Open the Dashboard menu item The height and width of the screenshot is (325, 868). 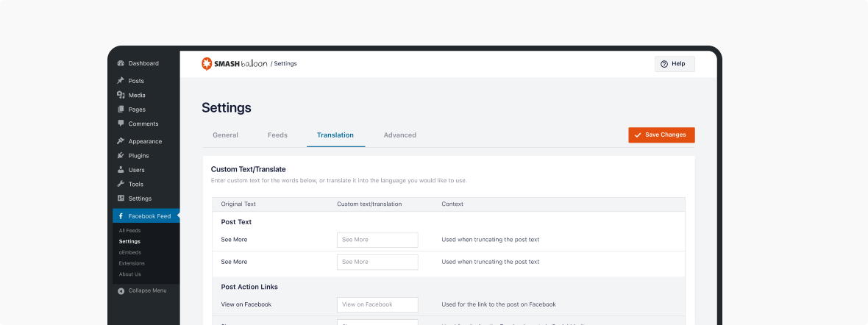(144, 64)
